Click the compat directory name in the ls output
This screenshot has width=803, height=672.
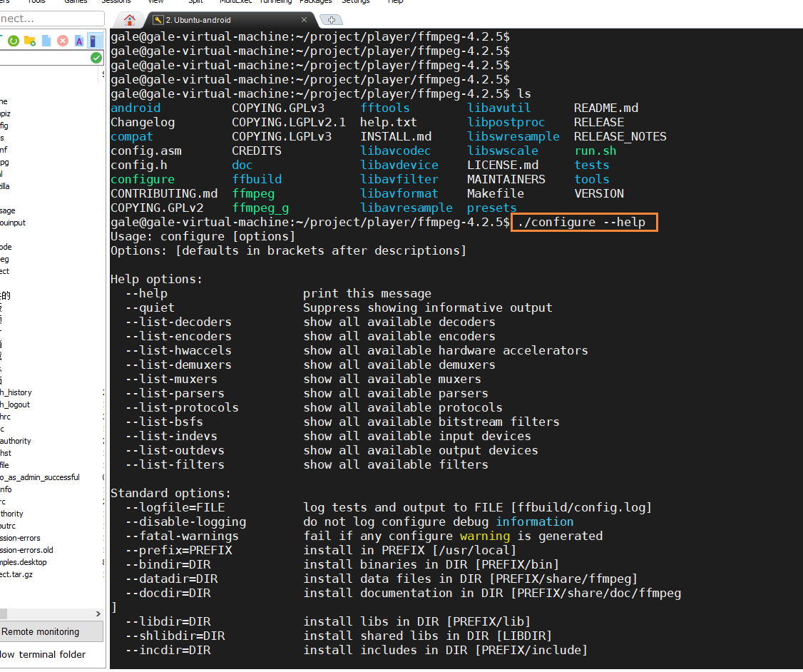pos(132,137)
